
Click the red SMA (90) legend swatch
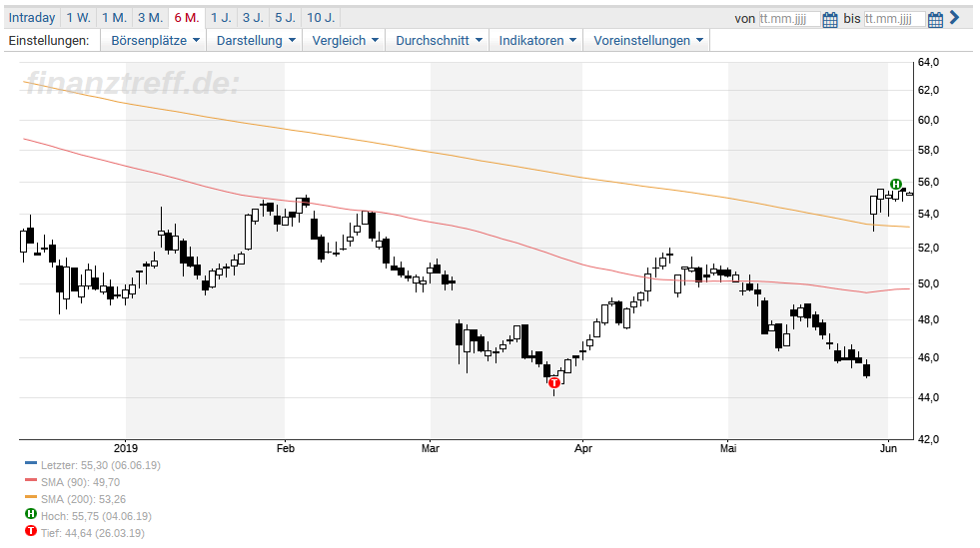31,480
